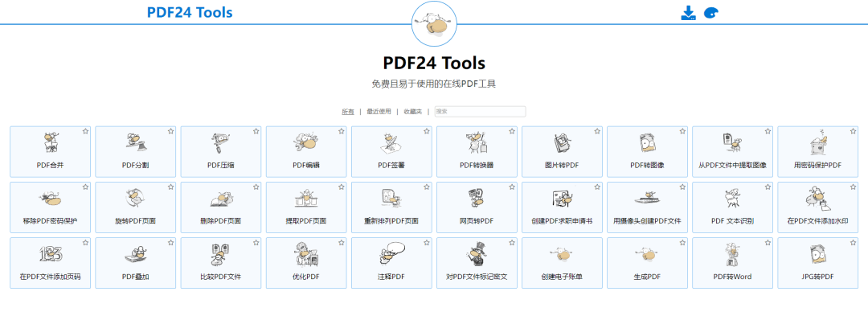The image size is (868, 312).
Task: Open the 创建电子账单 tool icon
Action: point(562,254)
